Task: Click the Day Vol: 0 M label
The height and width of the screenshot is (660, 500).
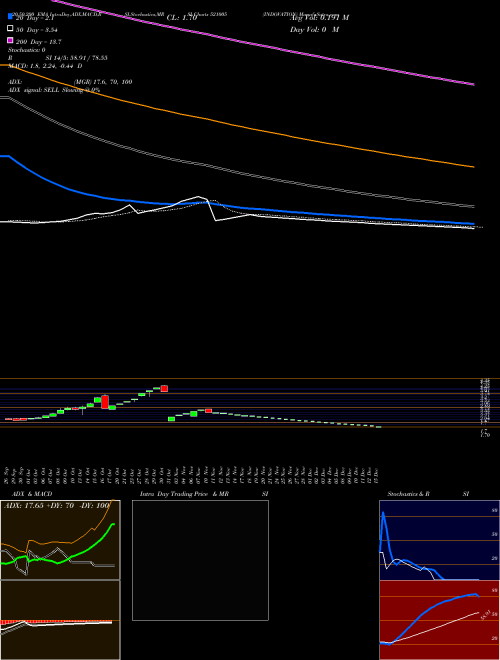Action: [314, 30]
